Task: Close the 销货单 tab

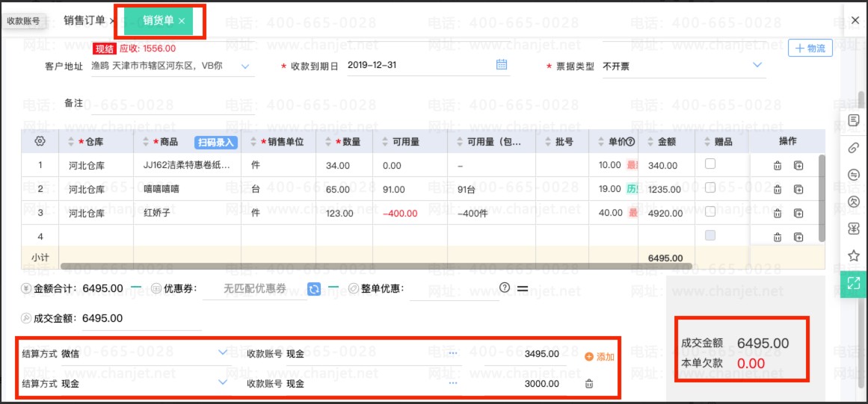Action: pyautogui.click(x=182, y=21)
